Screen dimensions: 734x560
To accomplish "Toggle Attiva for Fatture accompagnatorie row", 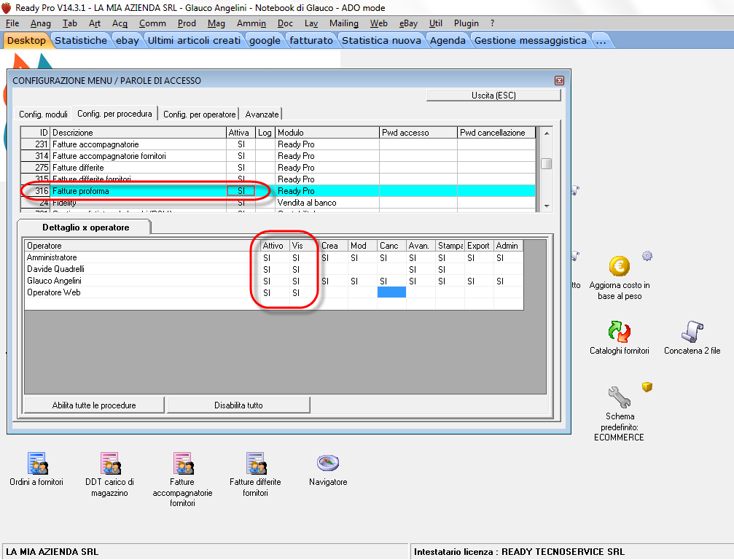I will (241, 144).
